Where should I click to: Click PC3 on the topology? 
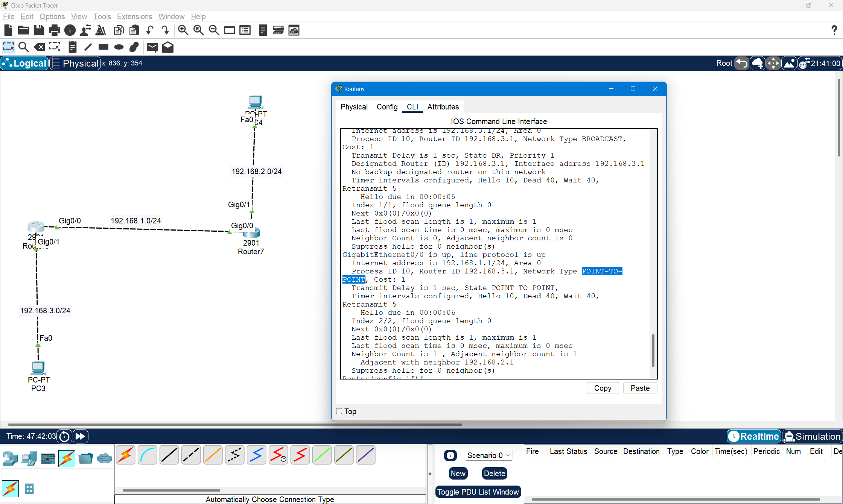[38, 368]
